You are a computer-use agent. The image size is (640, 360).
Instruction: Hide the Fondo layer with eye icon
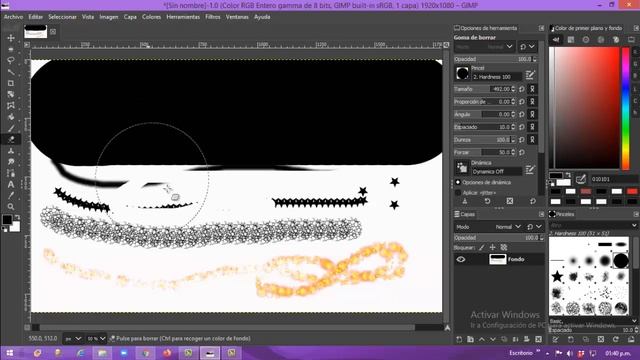461,259
